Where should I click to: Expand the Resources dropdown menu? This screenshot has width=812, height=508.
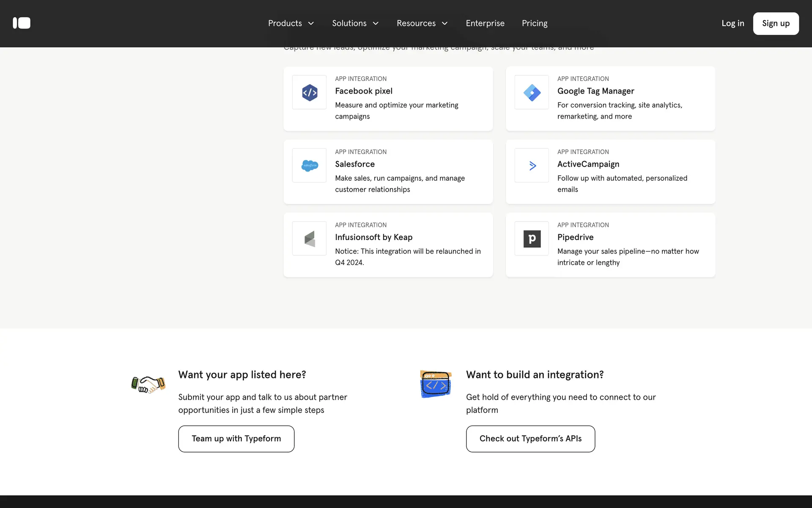click(422, 23)
